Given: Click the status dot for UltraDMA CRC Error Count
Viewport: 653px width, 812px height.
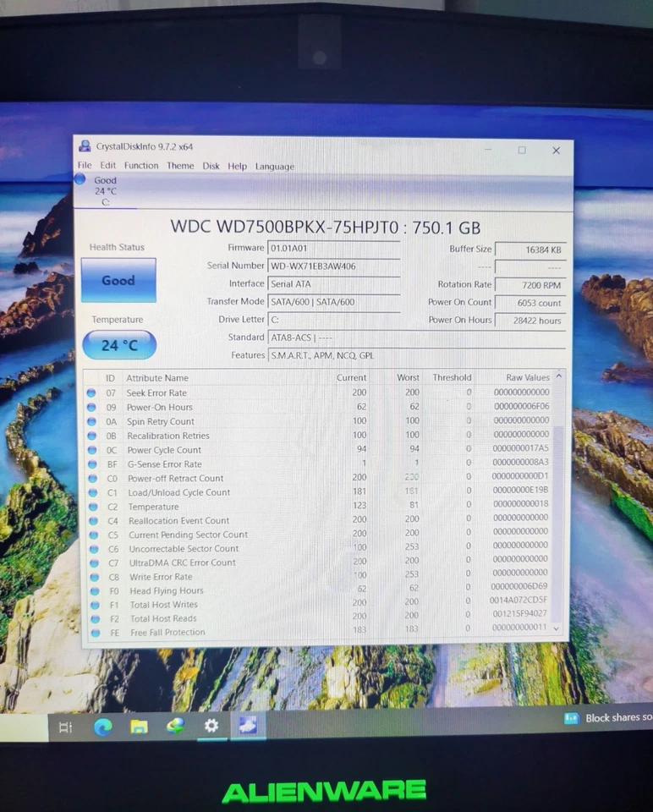Looking at the screenshot, I should (95, 562).
